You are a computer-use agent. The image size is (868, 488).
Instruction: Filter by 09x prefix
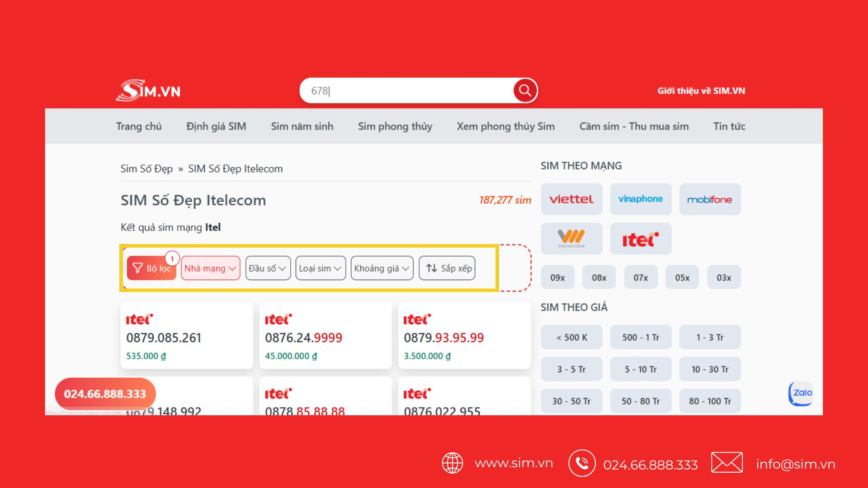557,277
